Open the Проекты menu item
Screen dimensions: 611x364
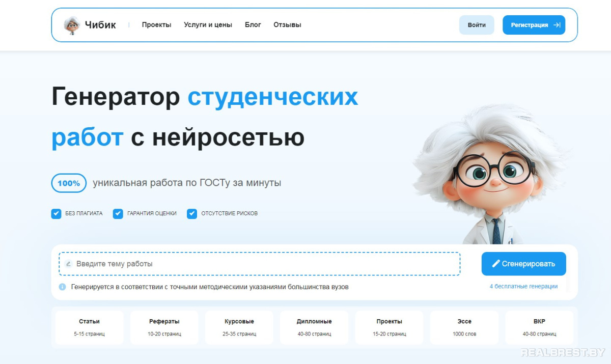156,24
